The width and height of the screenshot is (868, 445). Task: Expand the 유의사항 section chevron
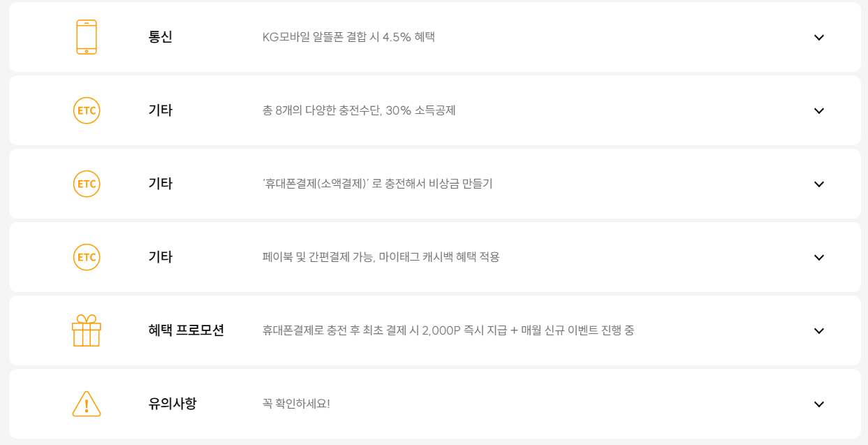pos(818,403)
